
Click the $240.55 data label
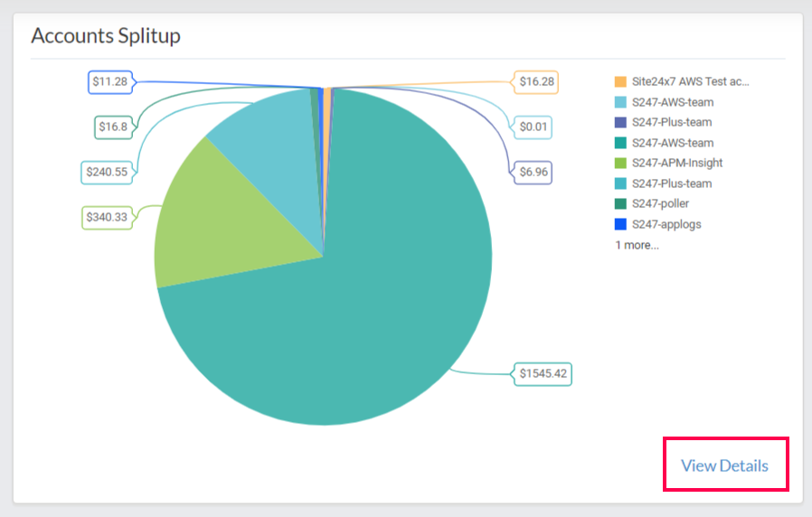click(x=107, y=171)
